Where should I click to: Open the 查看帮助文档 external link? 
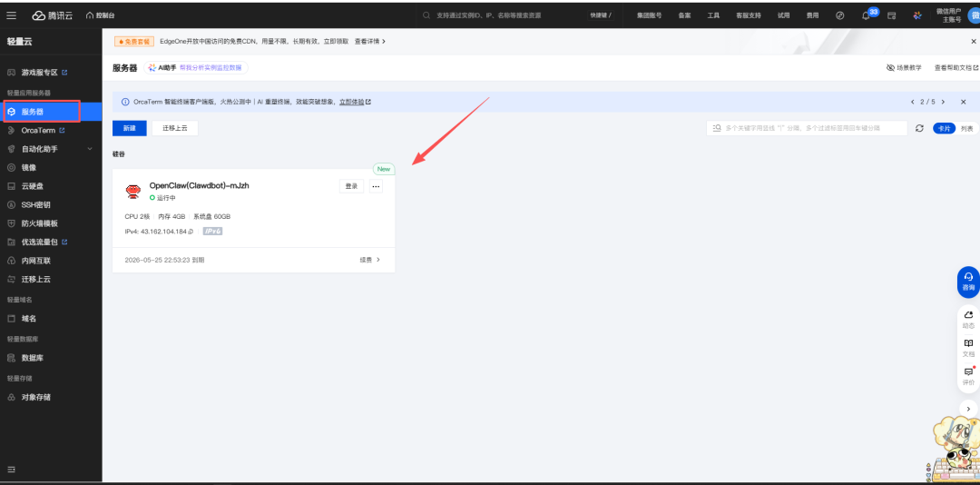pos(956,67)
